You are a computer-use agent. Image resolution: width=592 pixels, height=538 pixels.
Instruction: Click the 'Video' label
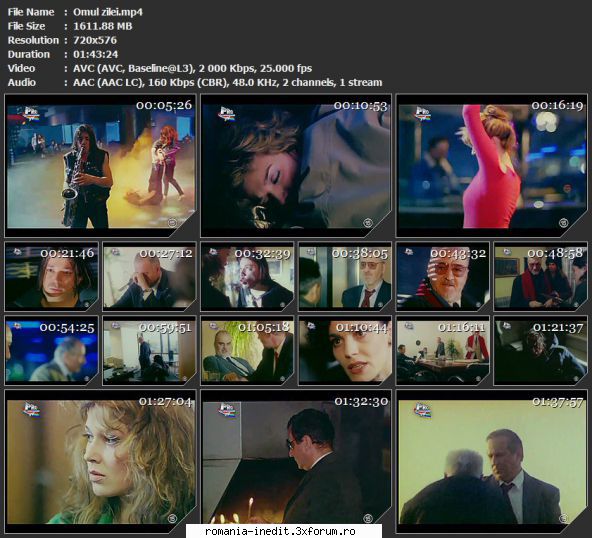pos(22,68)
